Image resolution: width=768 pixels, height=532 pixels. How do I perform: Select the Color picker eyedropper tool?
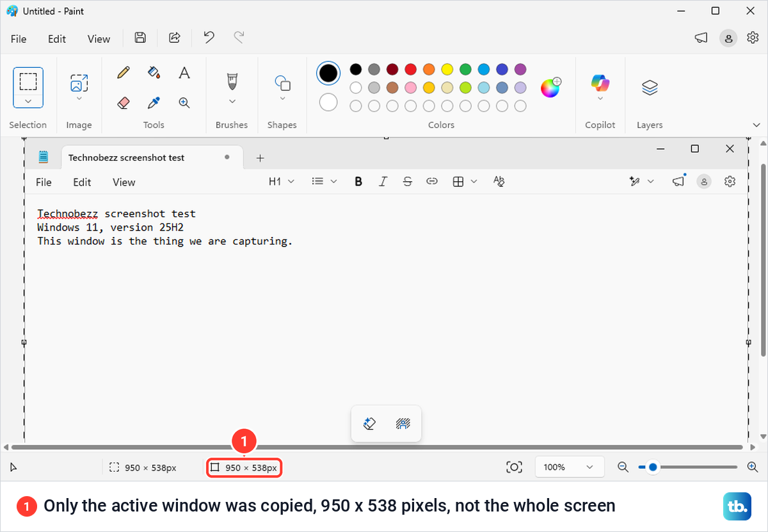(x=154, y=102)
